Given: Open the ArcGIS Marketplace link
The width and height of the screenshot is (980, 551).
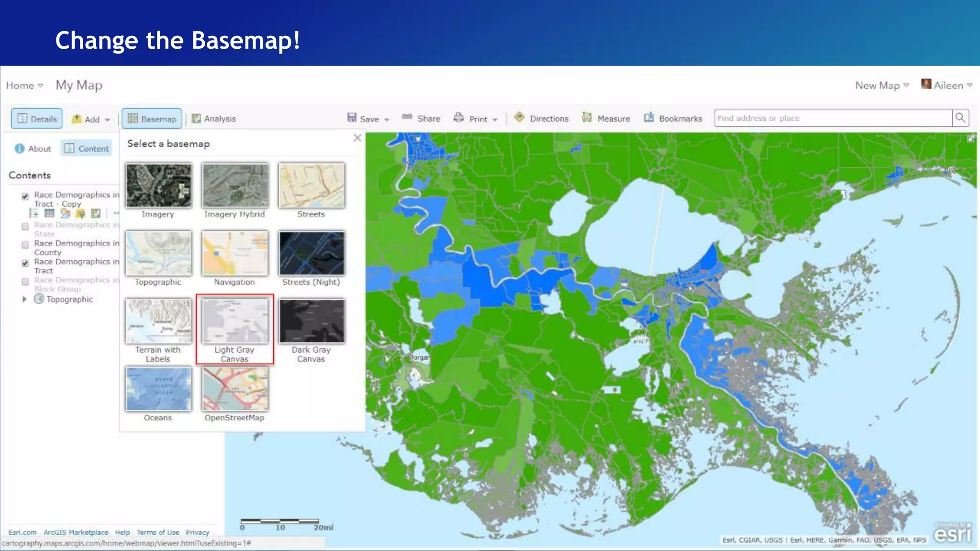Looking at the screenshot, I should (76, 532).
